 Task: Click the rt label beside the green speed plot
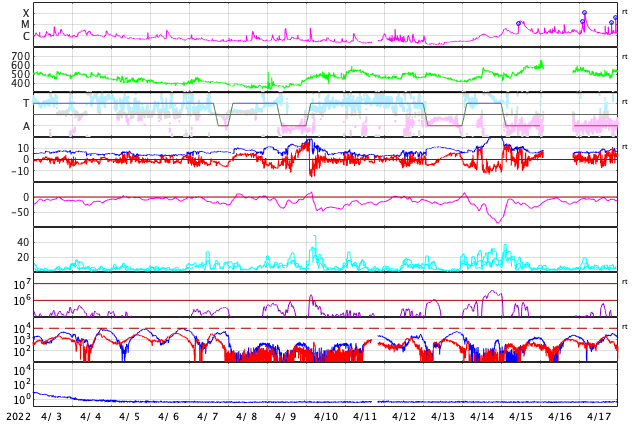tap(625, 57)
